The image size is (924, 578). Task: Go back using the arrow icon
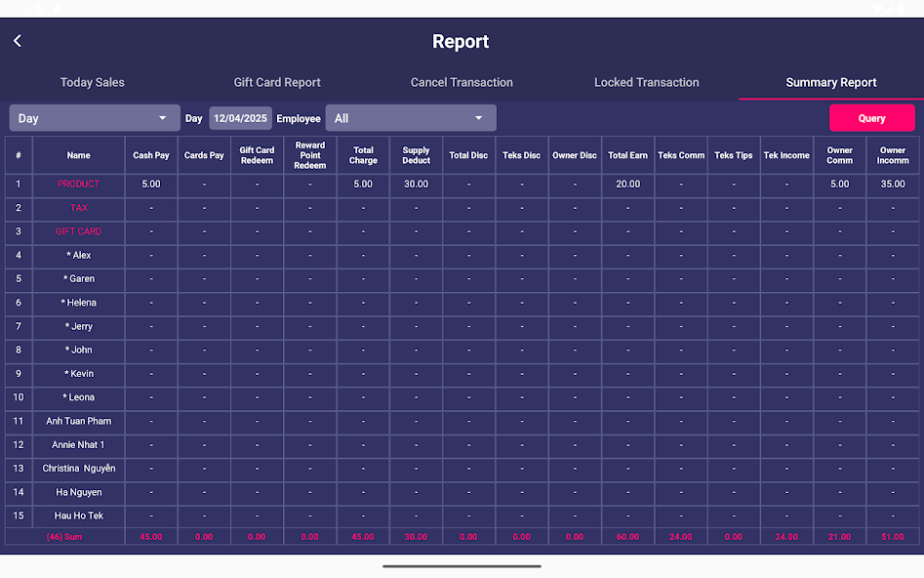pyautogui.click(x=18, y=41)
